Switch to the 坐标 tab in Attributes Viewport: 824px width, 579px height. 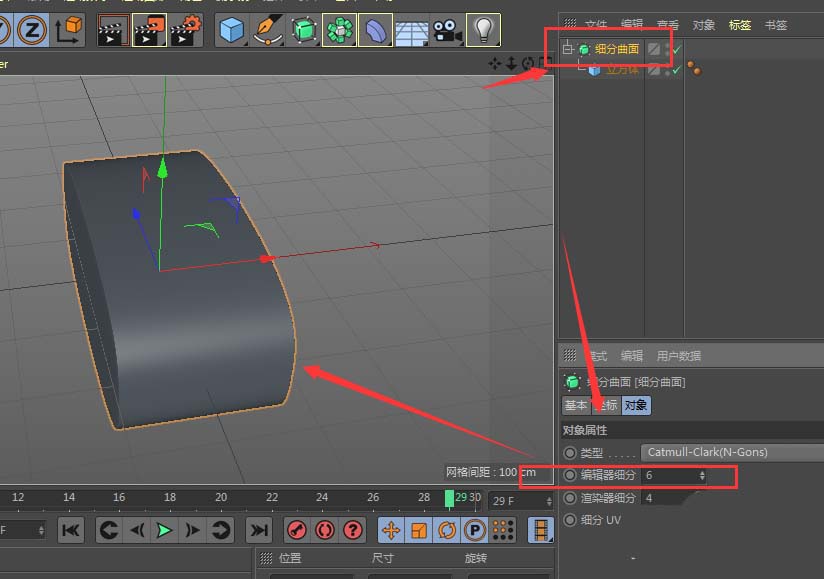pos(606,406)
